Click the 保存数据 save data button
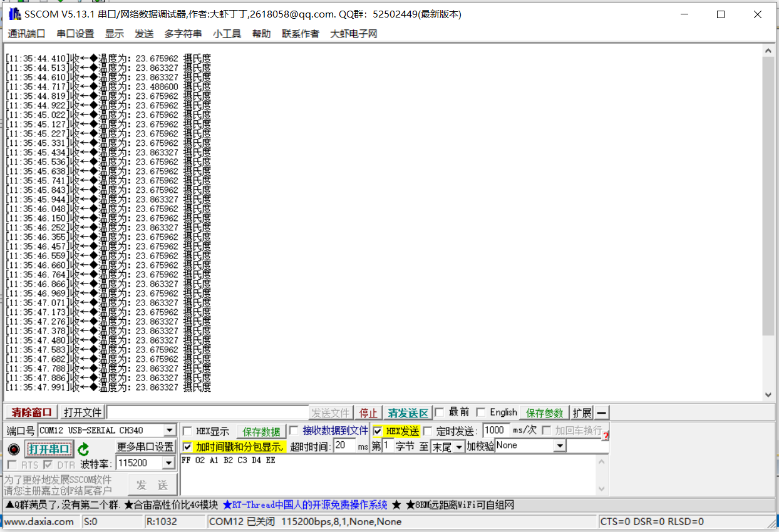Screen dimensions: 779x532 point(261,432)
